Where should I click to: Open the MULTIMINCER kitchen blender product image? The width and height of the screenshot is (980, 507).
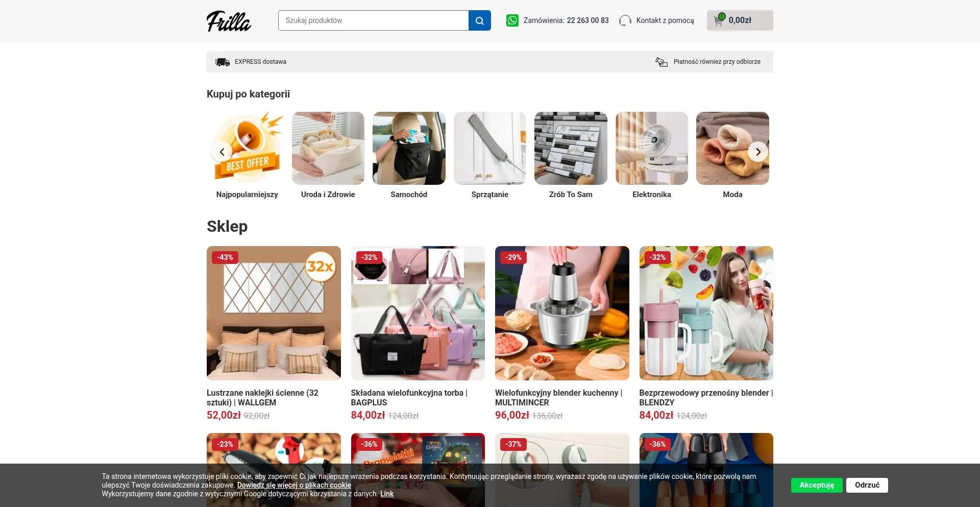click(562, 313)
